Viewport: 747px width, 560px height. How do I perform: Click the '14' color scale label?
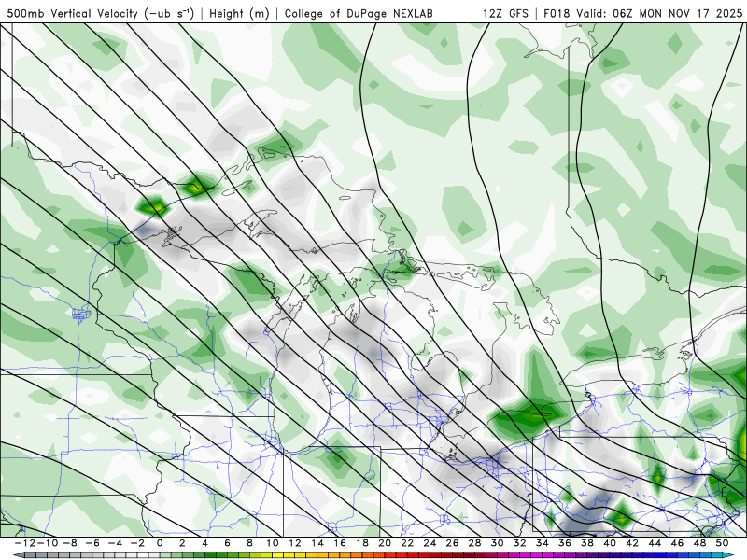tap(317, 543)
